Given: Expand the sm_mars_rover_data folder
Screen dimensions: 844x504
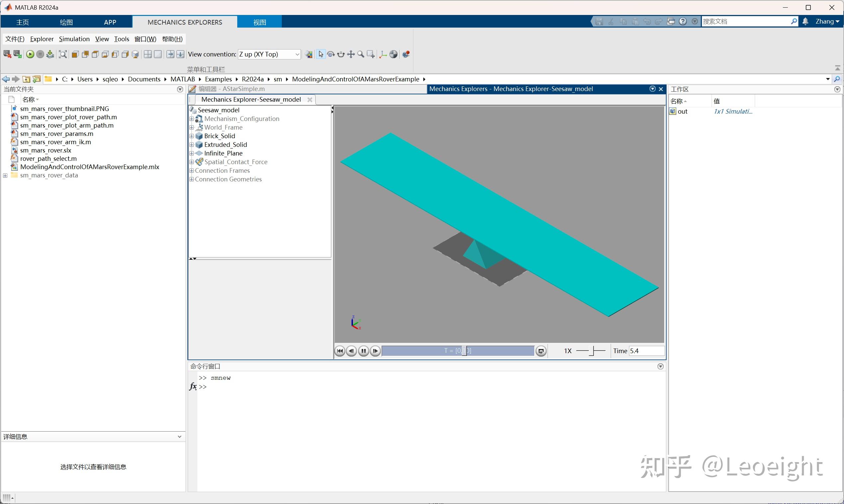Looking at the screenshot, I should [x=5, y=175].
